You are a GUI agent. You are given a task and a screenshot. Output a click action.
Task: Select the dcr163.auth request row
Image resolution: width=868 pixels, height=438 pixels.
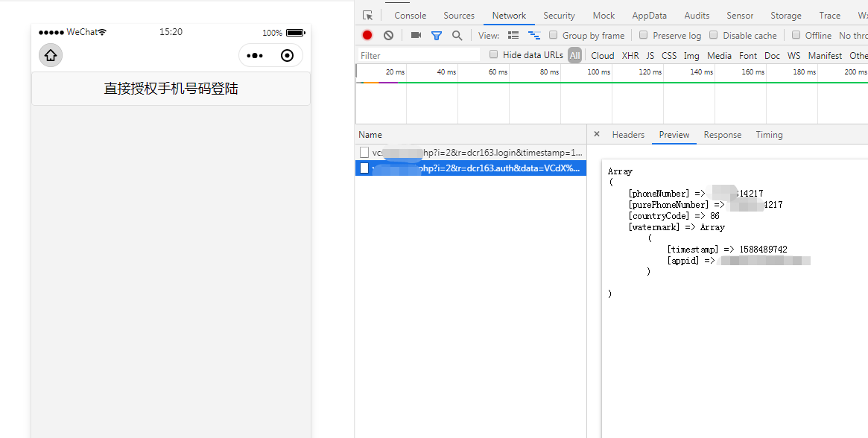[471, 168]
